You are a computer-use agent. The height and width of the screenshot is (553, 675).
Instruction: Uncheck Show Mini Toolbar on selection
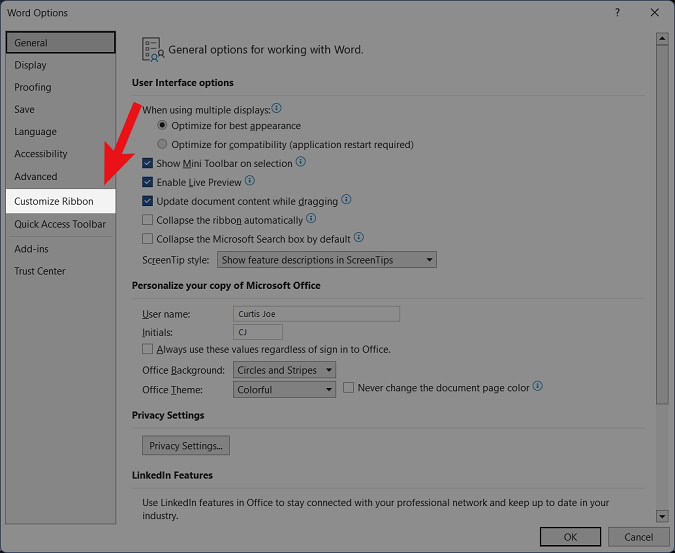click(148, 163)
